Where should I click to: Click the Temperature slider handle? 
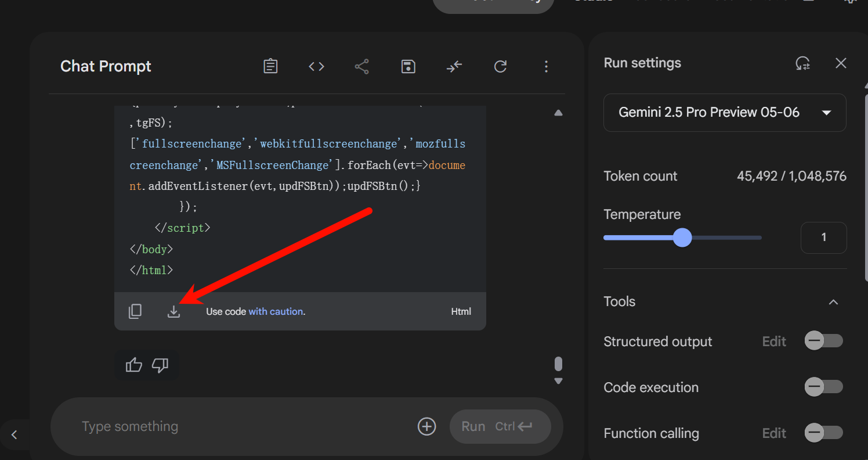point(682,238)
